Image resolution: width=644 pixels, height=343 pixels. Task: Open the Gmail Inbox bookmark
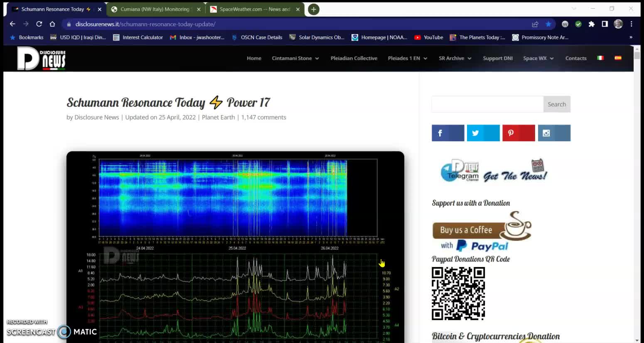[197, 37]
